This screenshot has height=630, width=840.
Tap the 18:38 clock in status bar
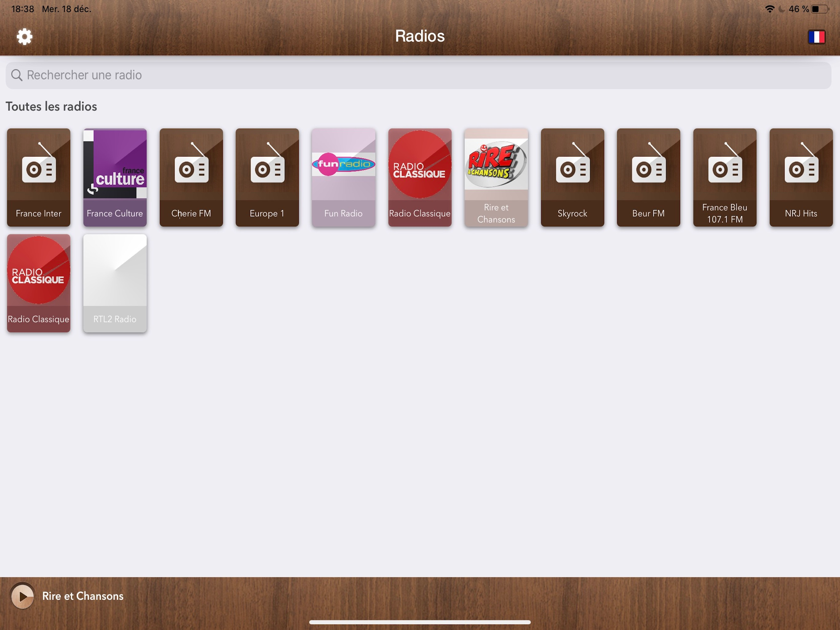(23, 9)
